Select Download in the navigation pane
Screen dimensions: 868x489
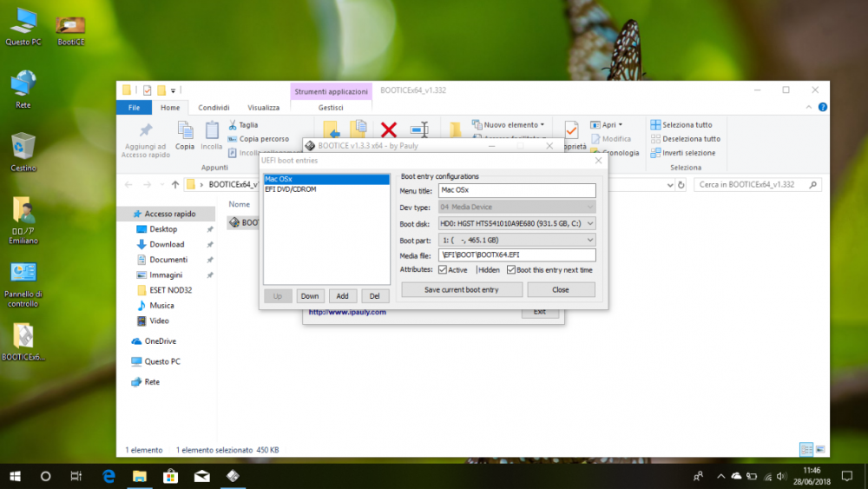point(167,244)
